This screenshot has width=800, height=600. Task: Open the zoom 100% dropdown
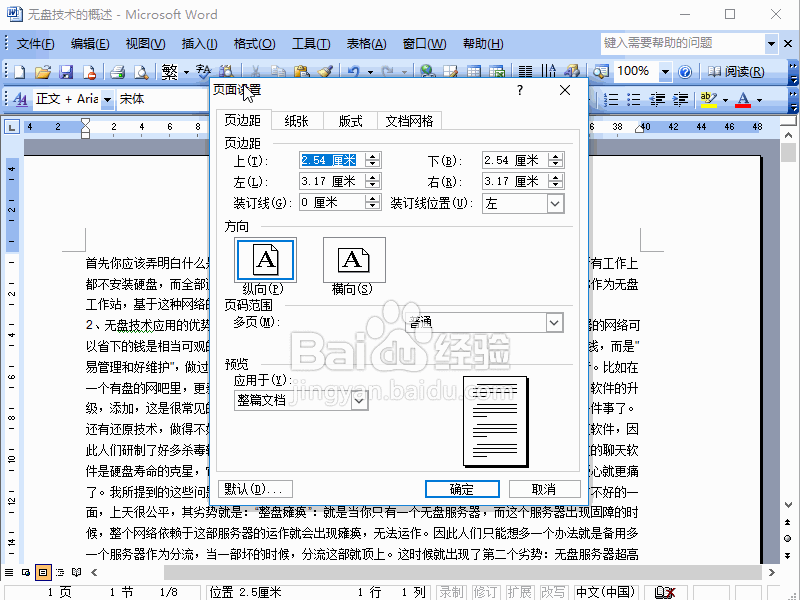point(665,72)
